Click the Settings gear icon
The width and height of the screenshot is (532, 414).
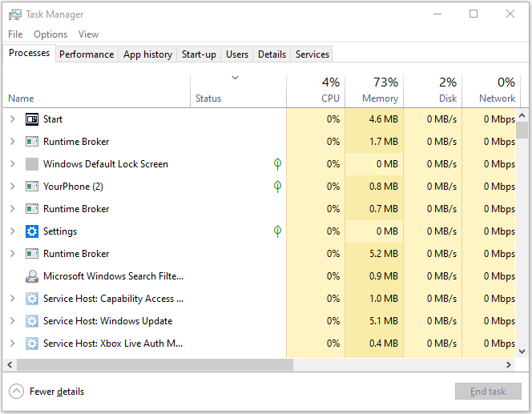[32, 231]
